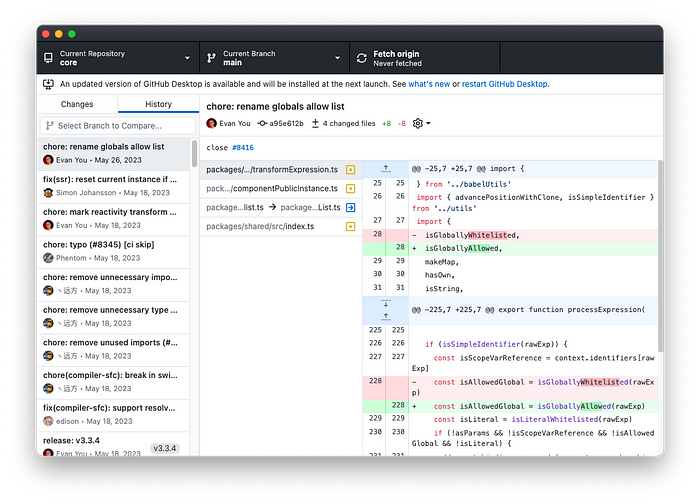
Task: Expand diff down before processExpression hunk
Action: pyautogui.click(x=386, y=304)
